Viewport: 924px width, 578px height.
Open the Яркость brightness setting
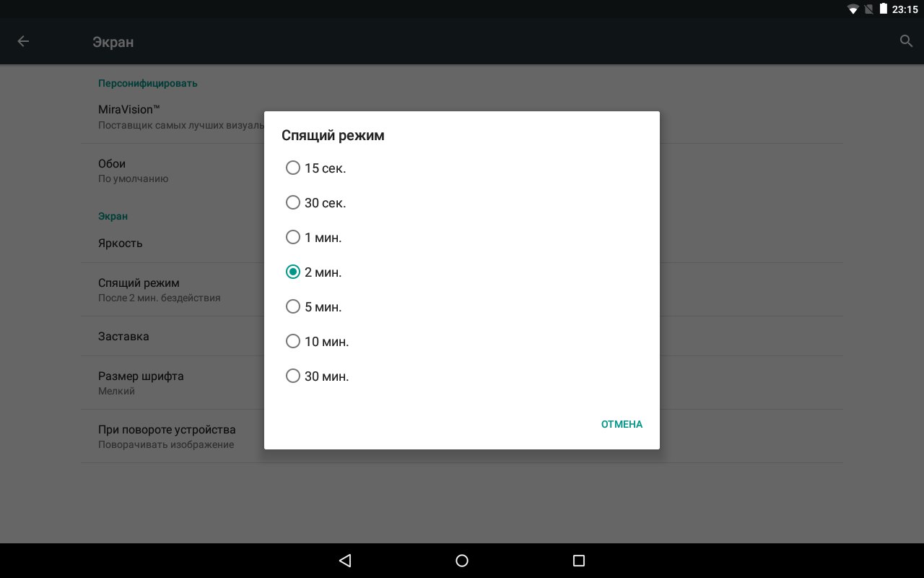[121, 243]
